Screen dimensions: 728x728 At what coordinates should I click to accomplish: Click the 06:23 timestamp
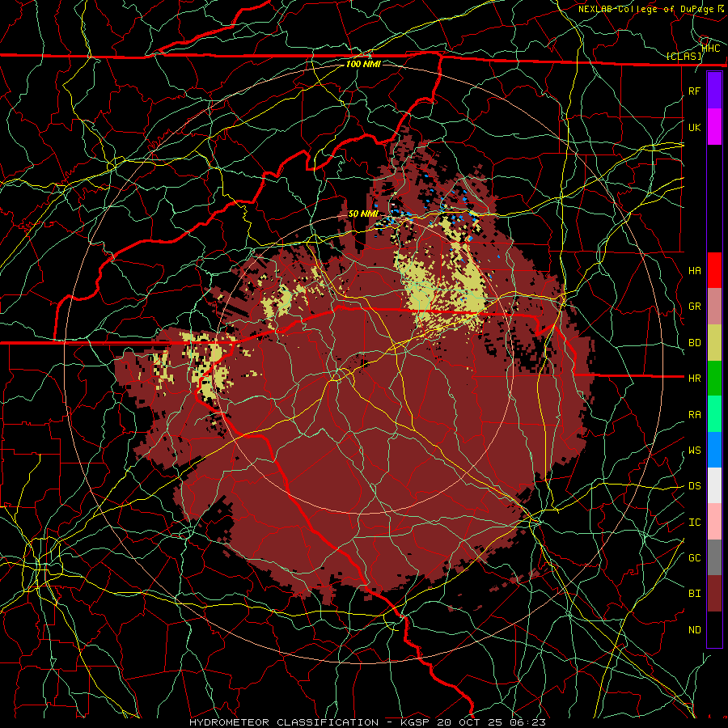pyautogui.click(x=527, y=722)
